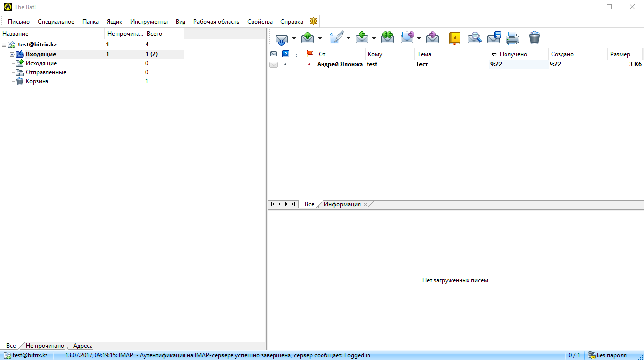Close the Информация tab
Viewport: 644px width, 360px height.
(x=366, y=204)
